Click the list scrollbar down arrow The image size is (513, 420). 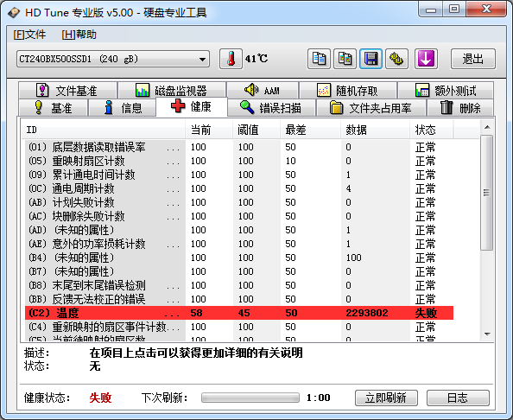(x=487, y=334)
